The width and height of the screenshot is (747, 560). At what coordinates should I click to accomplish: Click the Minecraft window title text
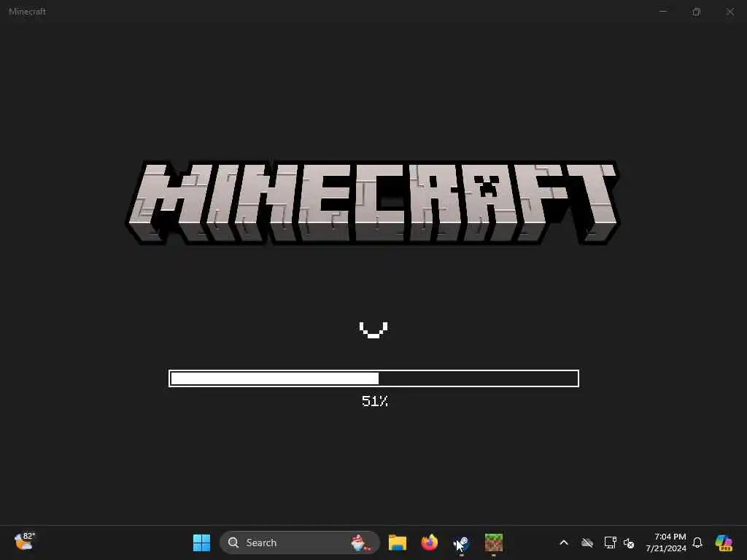point(27,12)
